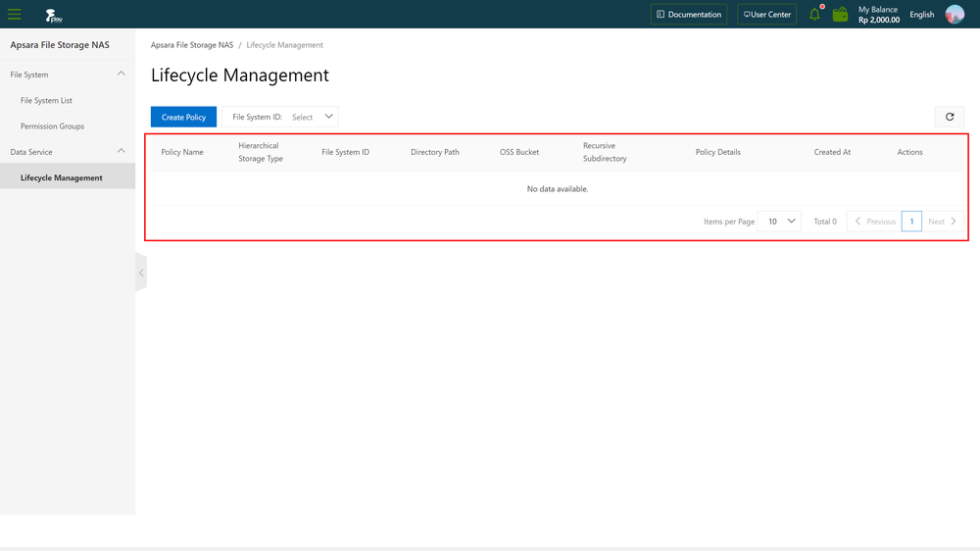Open the Documentation page
Screen dimensions: 980x551
coord(689,15)
